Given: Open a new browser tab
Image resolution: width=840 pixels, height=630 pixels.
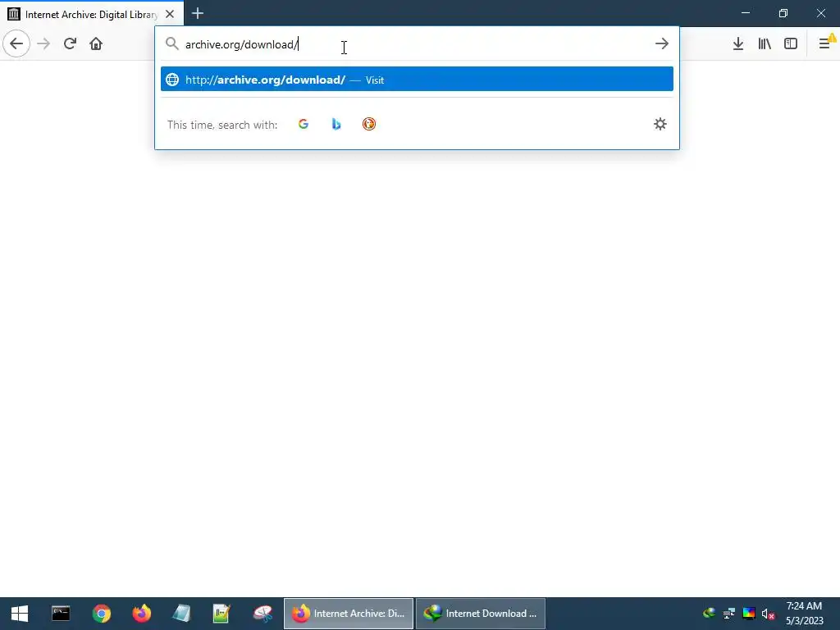Looking at the screenshot, I should click(x=198, y=13).
